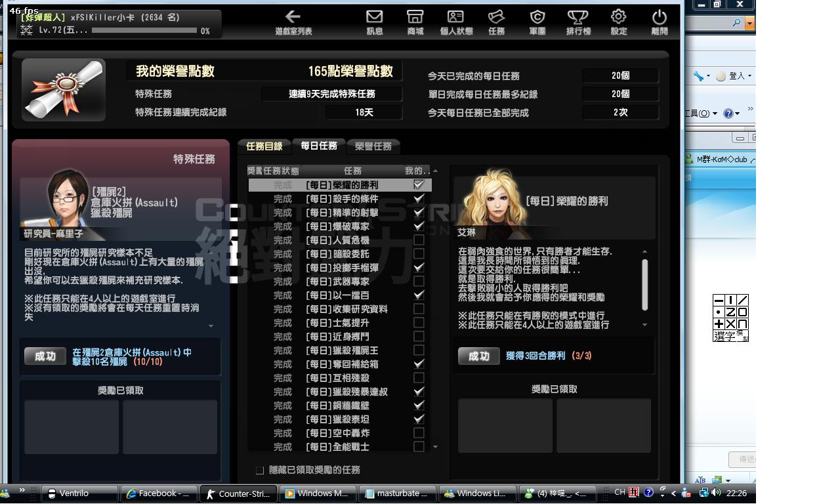The image size is (840, 504).
Task: Open the clan shield icon
Action: pyautogui.click(x=537, y=22)
